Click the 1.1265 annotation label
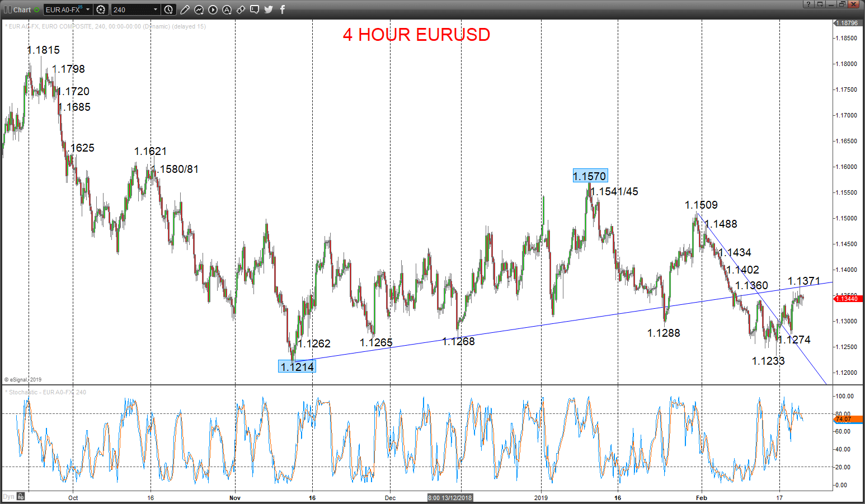Screen dimensions: 865x504 pos(376,342)
